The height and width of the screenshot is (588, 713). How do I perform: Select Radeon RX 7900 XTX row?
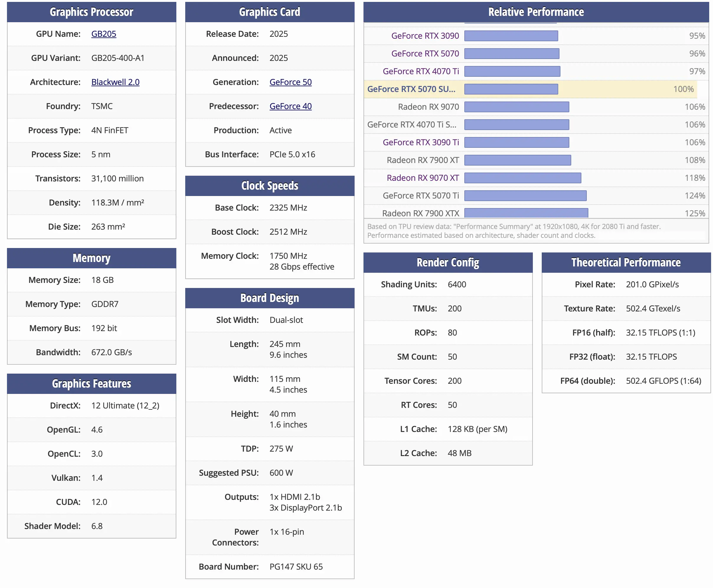[536, 213]
